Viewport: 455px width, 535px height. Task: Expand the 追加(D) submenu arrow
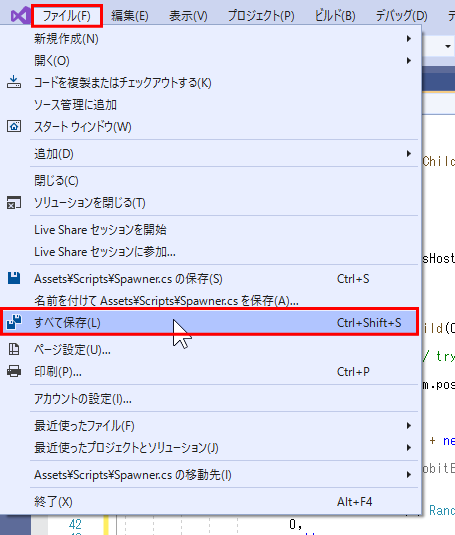[409, 154]
